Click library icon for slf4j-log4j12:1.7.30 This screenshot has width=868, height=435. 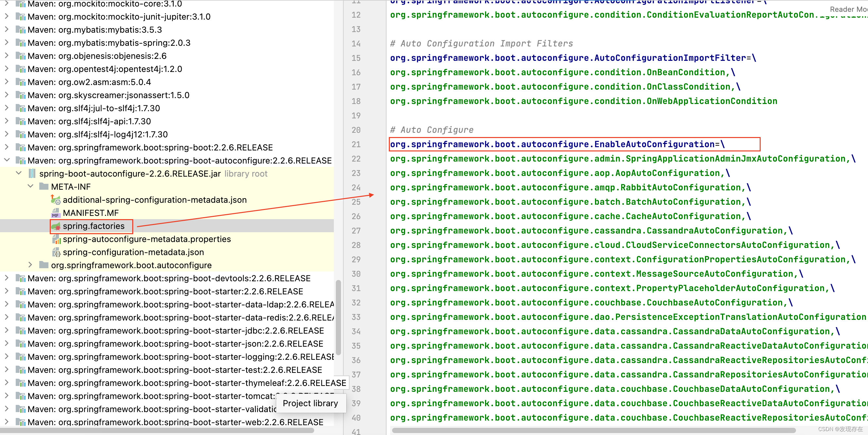point(21,135)
